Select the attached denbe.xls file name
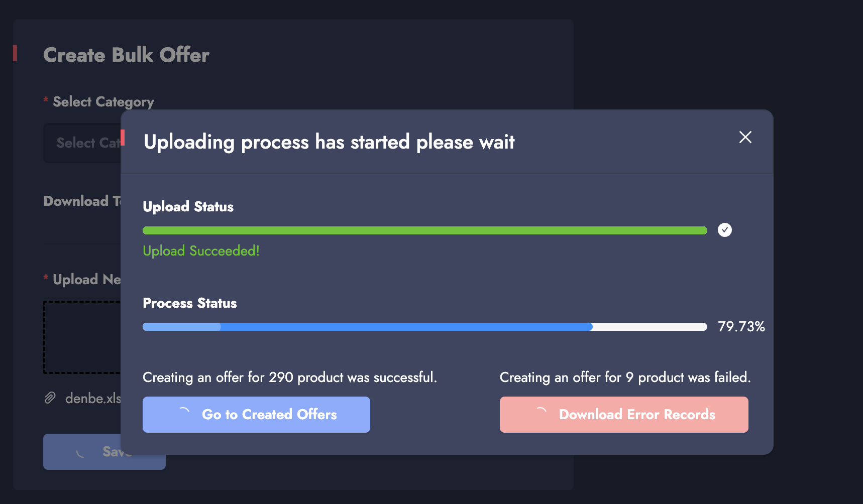 (x=93, y=399)
